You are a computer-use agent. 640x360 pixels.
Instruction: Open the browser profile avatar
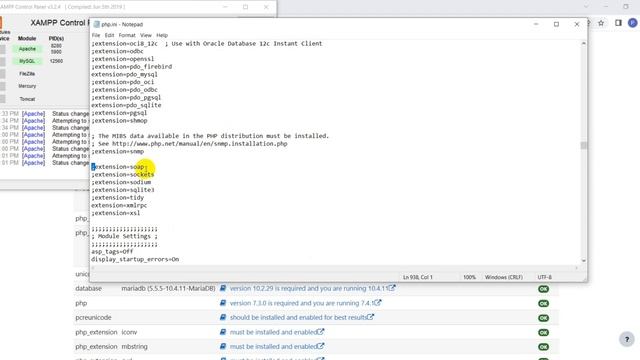633,23
